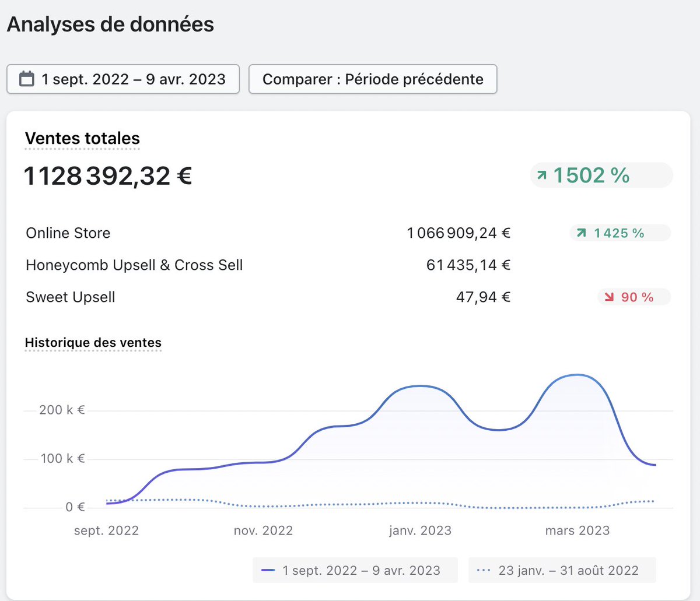Screen dimensions: 700x601
Task: Click the Sweet Upsell row label
Action: [x=71, y=297]
